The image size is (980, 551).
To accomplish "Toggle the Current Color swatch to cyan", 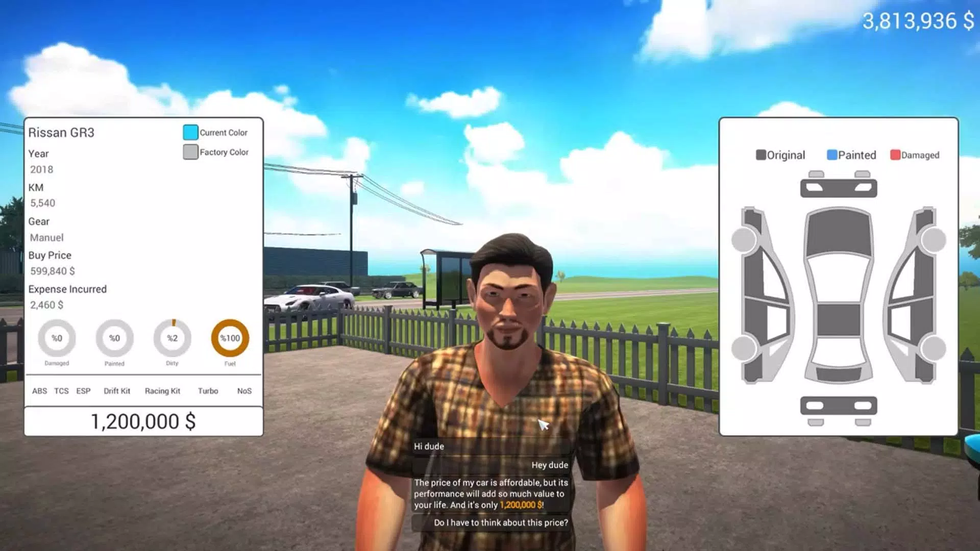I will coord(189,132).
